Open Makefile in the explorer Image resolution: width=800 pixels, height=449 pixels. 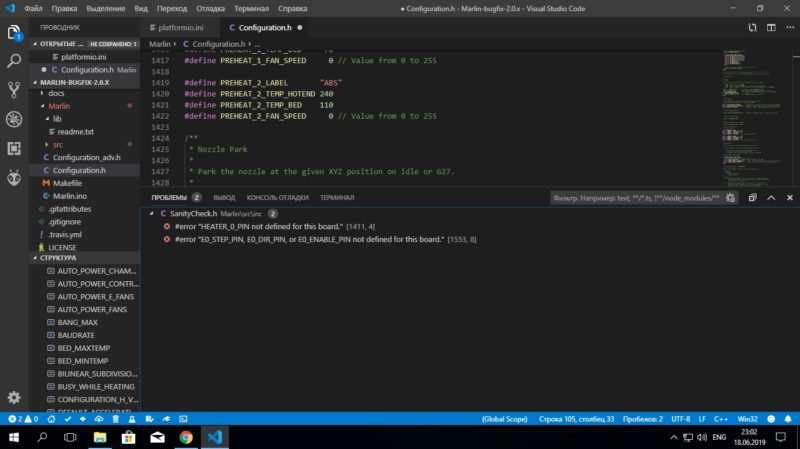tap(67, 183)
